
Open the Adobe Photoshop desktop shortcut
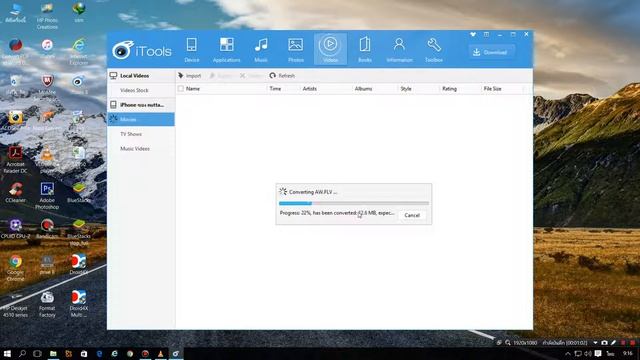[47, 196]
